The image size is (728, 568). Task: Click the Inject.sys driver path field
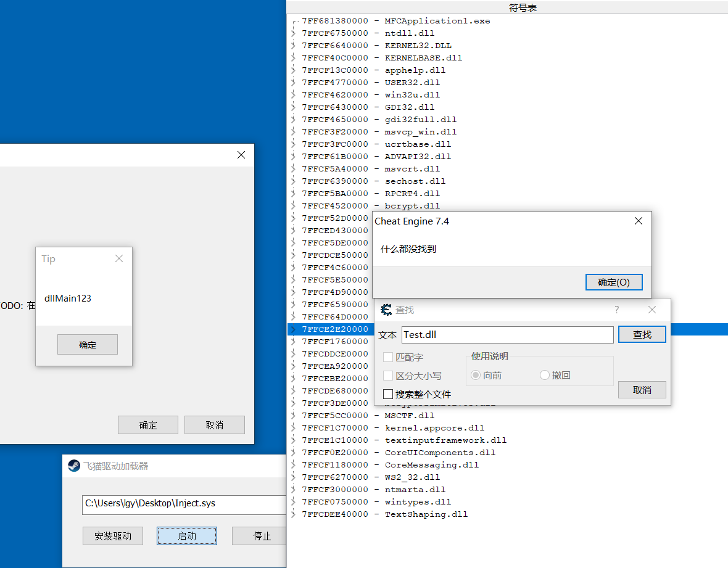[x=184, y=504]
